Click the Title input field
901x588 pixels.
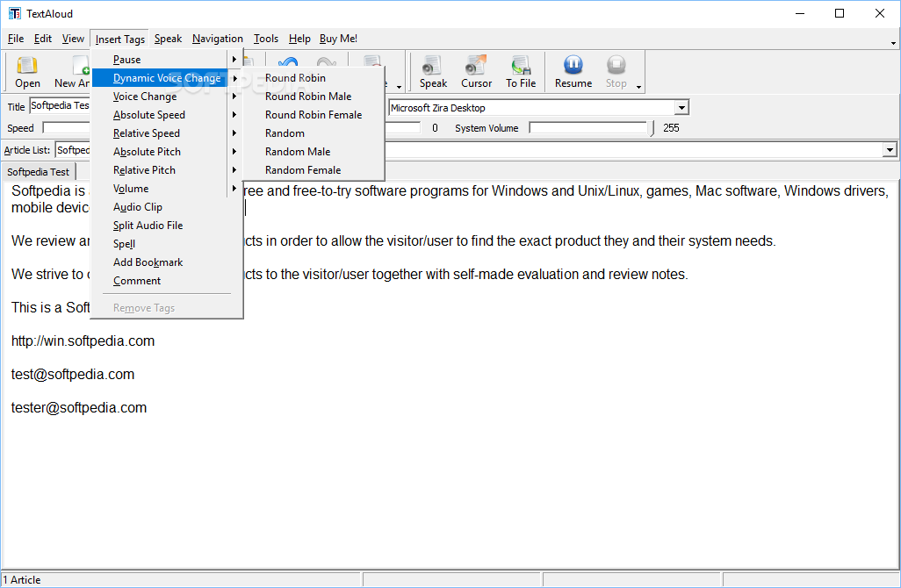(61, 105)
